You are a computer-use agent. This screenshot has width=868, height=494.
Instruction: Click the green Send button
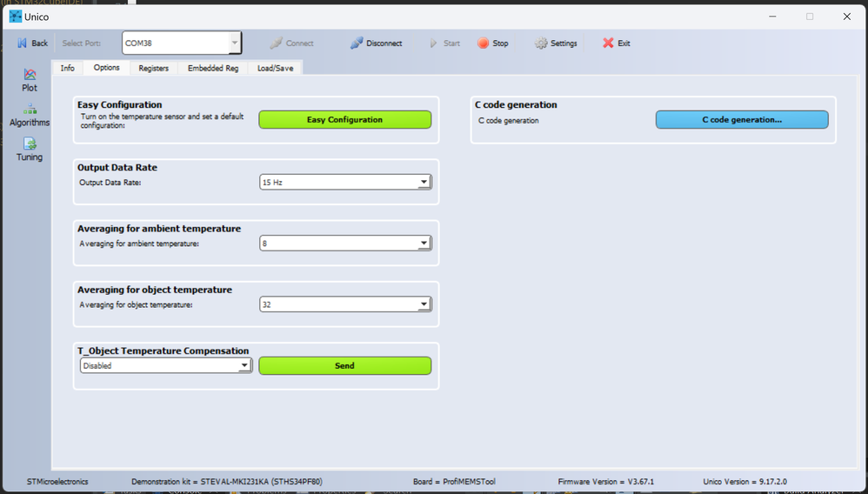pos(345,365)
